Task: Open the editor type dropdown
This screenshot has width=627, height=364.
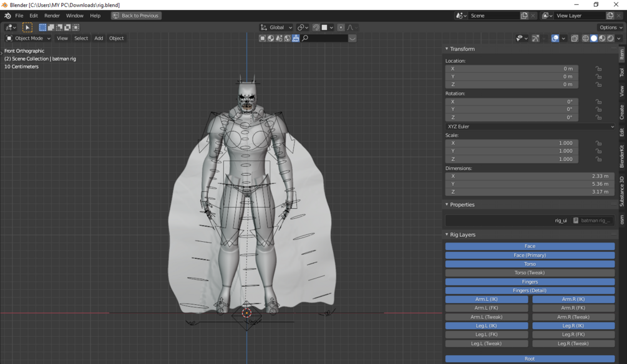Action: [x=11, y=27]
